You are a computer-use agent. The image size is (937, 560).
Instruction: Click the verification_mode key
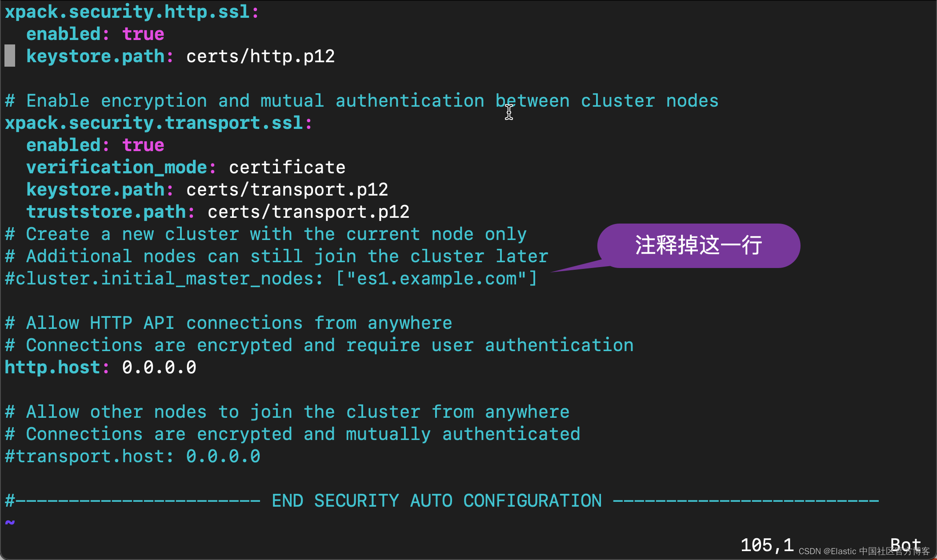[x=116, y=168]
